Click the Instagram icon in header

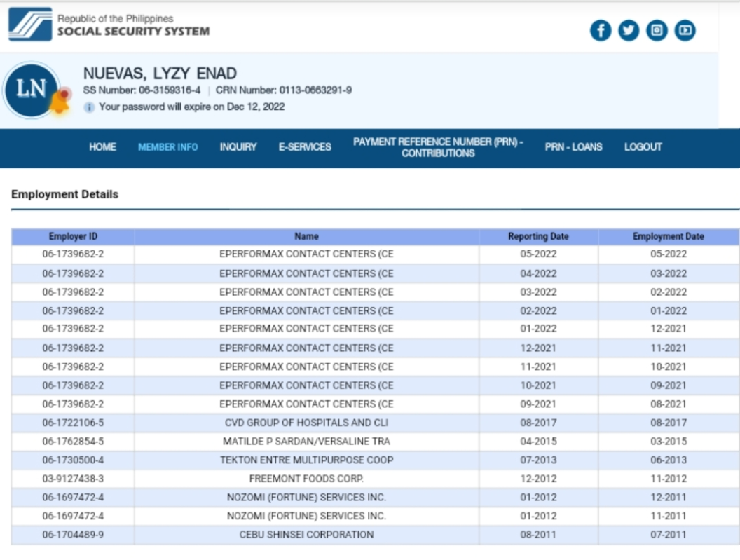coord(657,30)
